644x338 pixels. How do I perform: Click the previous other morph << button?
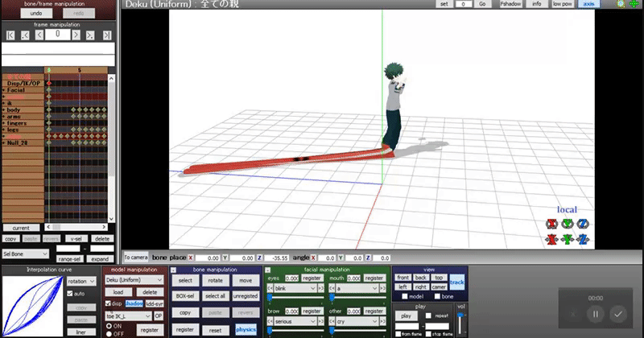332,322
